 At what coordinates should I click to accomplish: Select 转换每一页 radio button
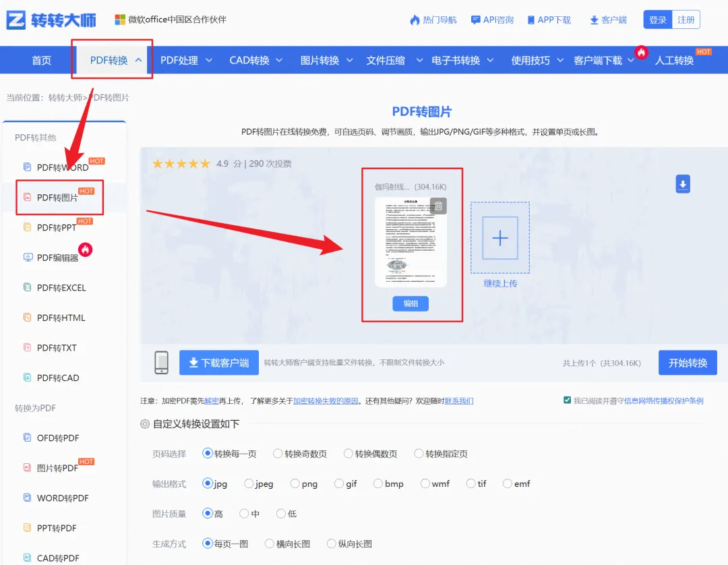[x=207, y=453]
